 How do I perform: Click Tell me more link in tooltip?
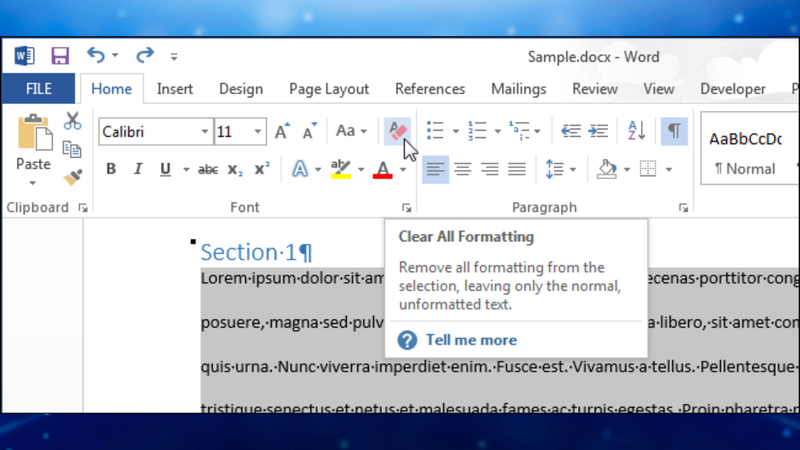point(471,340)
